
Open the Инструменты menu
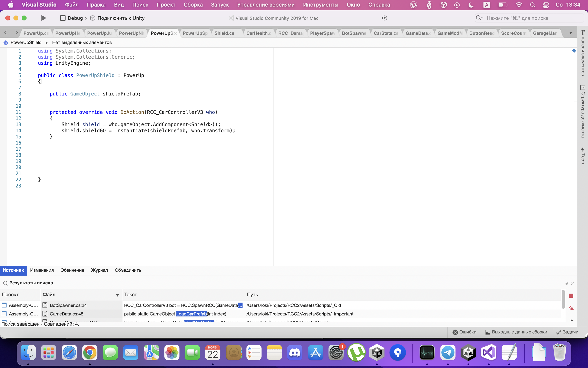tap(321, 5)
